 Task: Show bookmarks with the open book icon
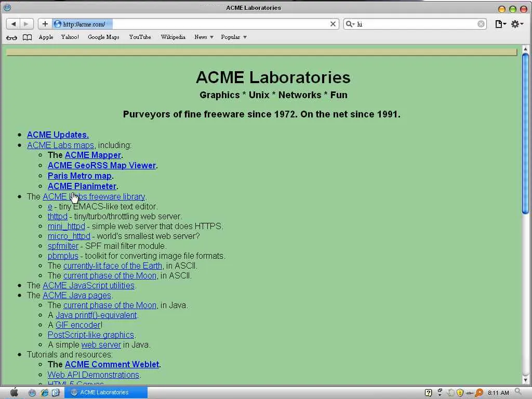tap(27, 37)
